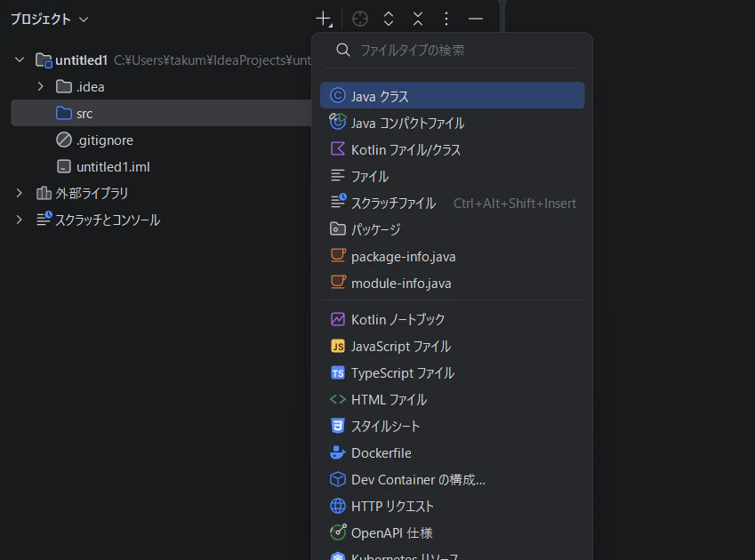Open the プロジェクト view dropdown

click(x=50, y=20)
